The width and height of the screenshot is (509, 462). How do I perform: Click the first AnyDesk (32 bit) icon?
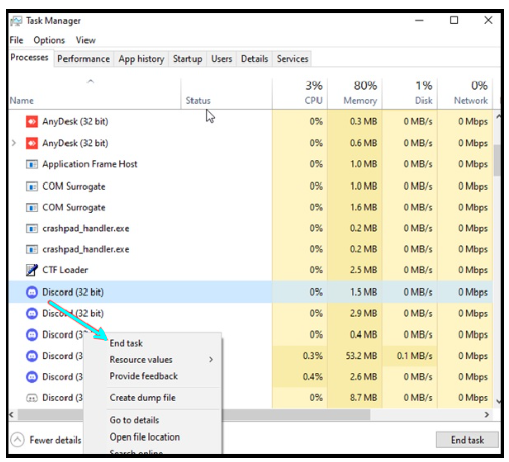[x=32, y=122]
